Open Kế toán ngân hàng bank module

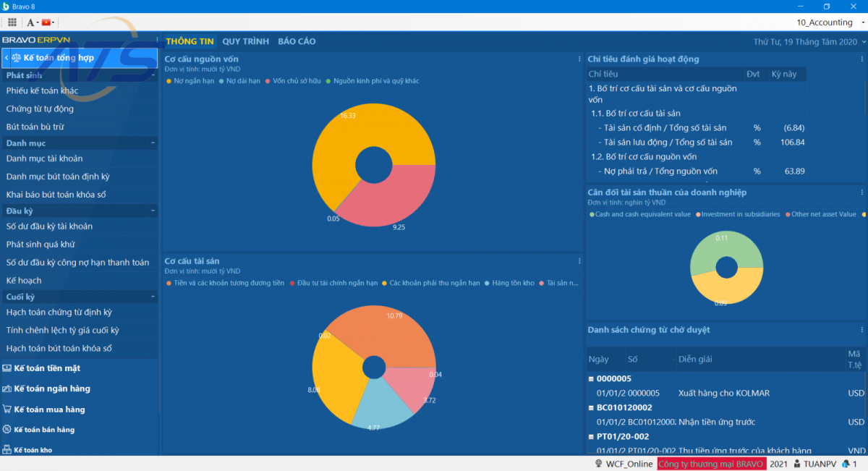pos(51,389)
